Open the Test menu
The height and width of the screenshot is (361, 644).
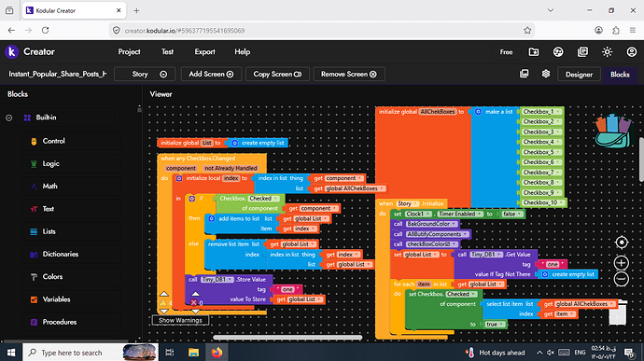pyautogui.click(x=167, y=51)
